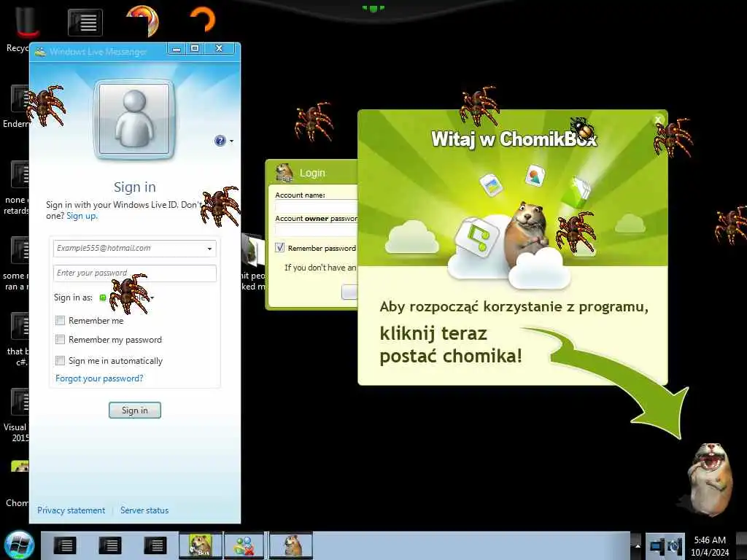The height and width of the screenshot is (560, 747).
Task: Show hidden tray icons arrow
Action: tap(637, 545)
